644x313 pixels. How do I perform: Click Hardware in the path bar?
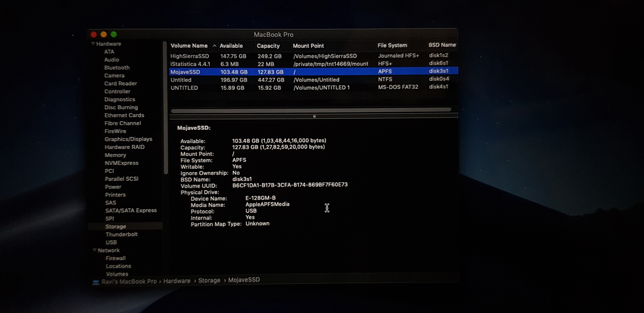pos(177,281)
